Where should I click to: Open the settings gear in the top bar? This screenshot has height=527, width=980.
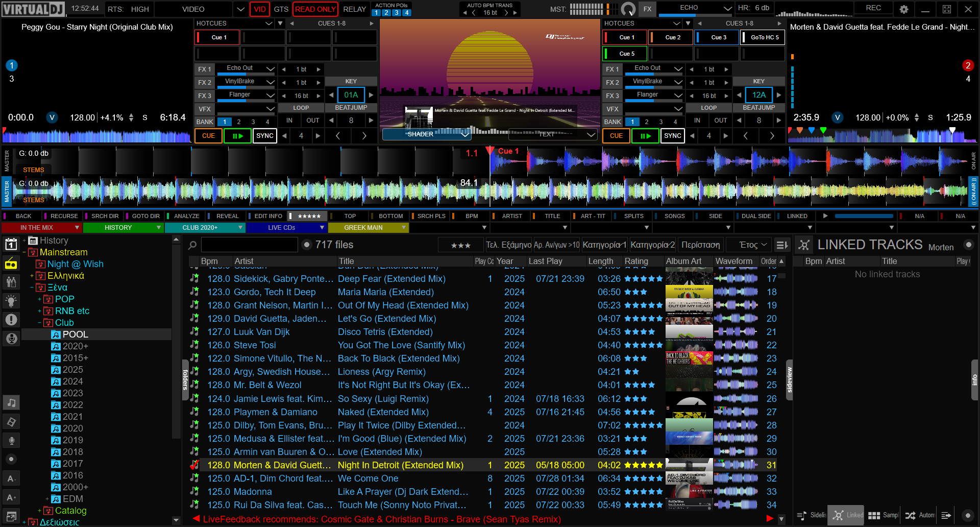[x=903, y=9]
